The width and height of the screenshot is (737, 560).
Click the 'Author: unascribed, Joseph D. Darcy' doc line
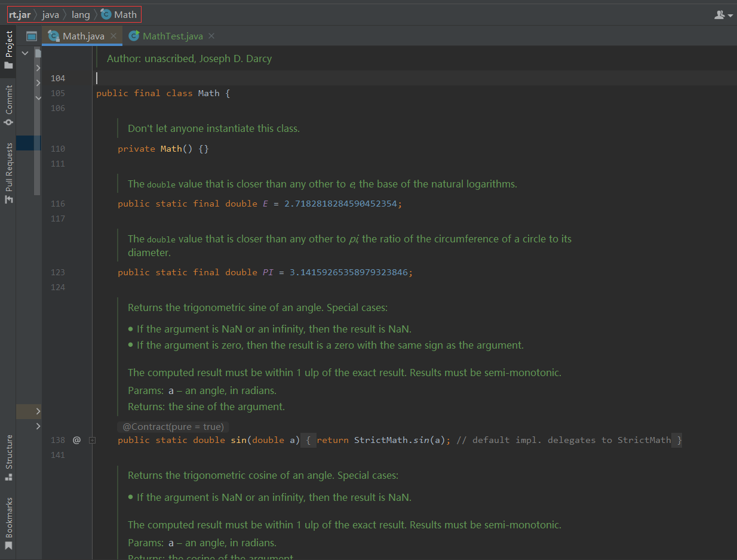pos(189,59)
